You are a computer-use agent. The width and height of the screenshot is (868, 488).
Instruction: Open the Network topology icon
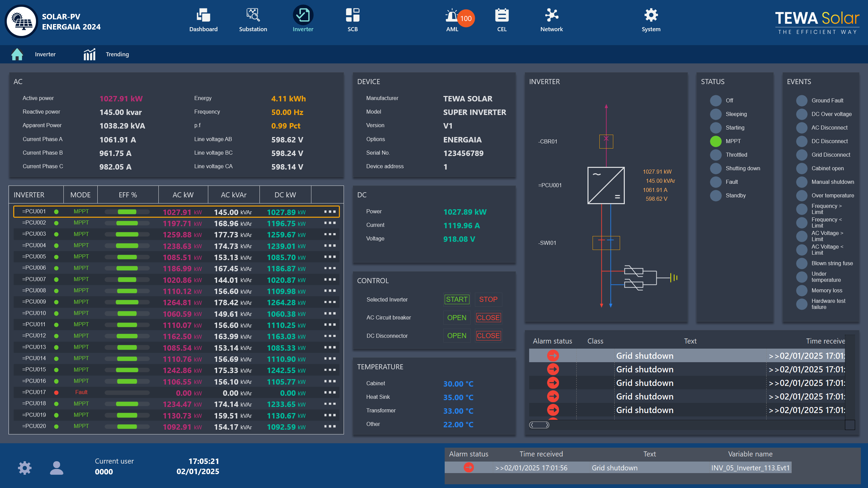click(551, 15)
